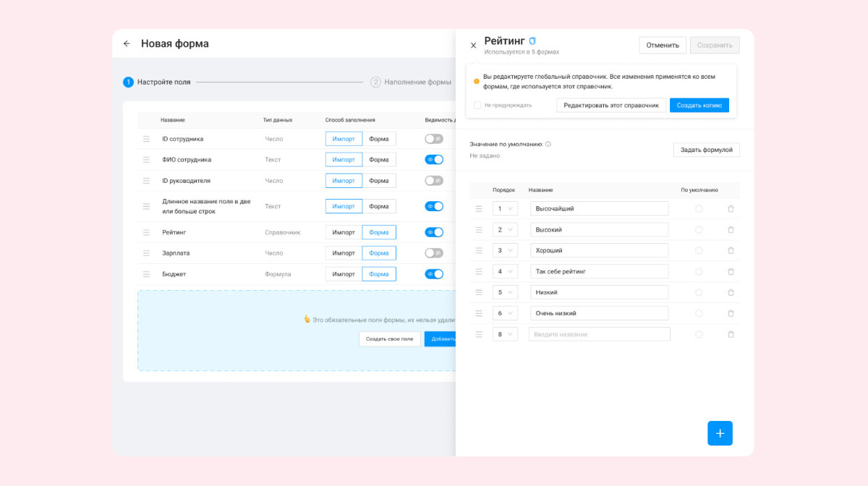This screenshot has height=486, width=868.
Task: Click Задать формулой button
Action: [x=707, y=150]
